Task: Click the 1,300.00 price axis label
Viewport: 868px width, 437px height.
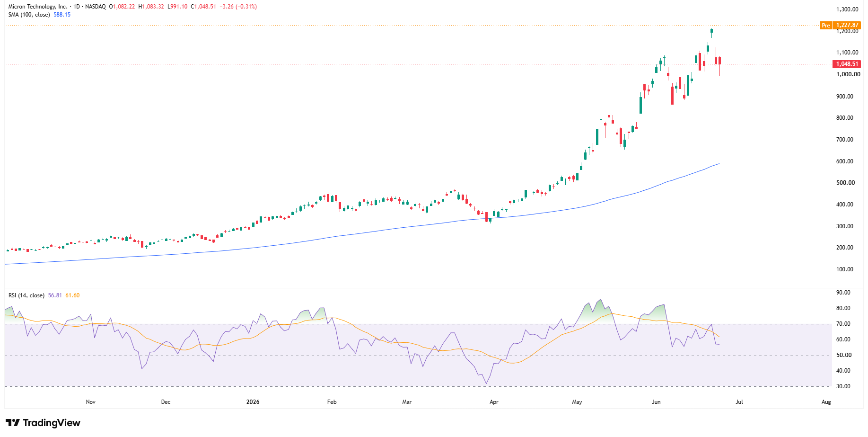Action: [847, 9]
